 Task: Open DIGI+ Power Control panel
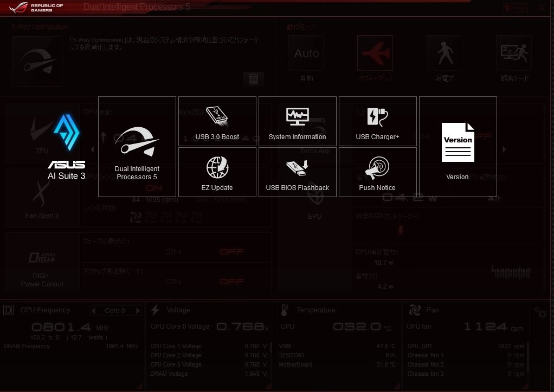[42, 263]
